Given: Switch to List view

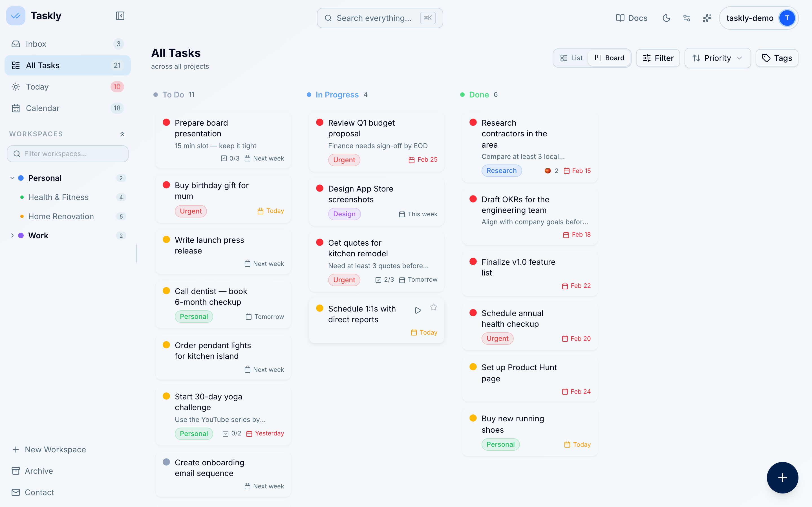Looking at the screenshot, I should coord(572,58).
